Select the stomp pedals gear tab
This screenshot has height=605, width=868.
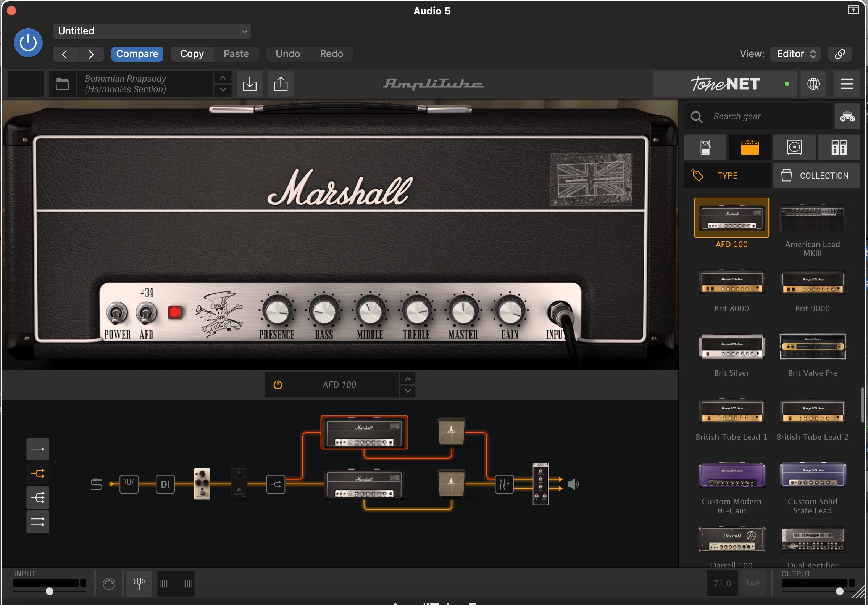705,147
